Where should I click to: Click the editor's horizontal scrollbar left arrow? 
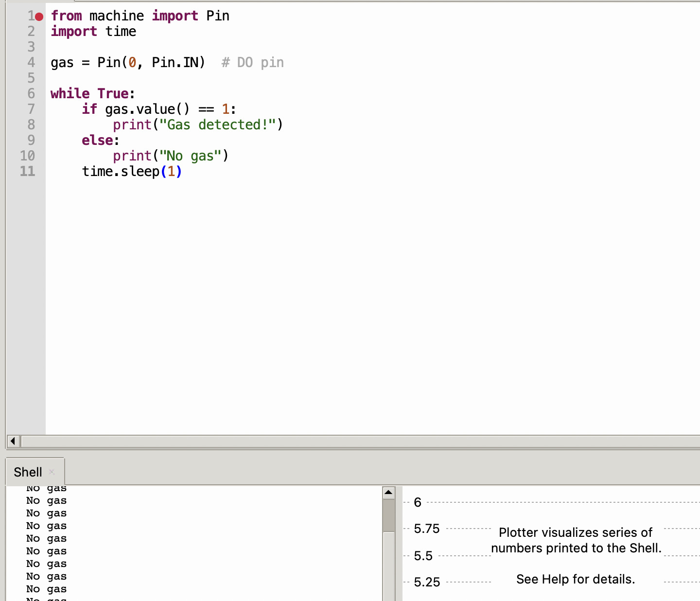[x=13, y=441]
